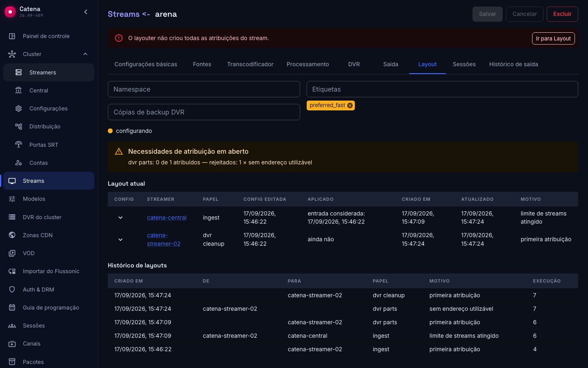Click the Cancelar button
Image resolution: width=588 pixels, height=368 pixels.
coord(525,14)
